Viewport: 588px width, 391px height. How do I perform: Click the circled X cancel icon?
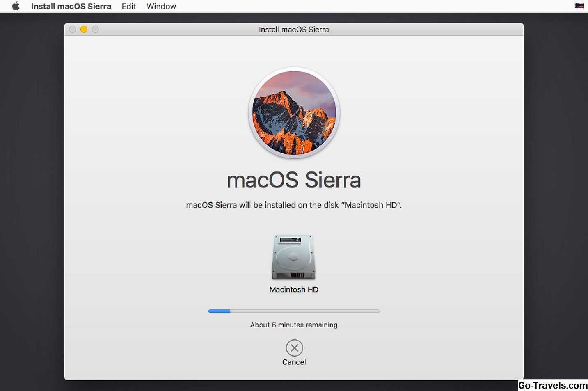click(x=294, y=348)
